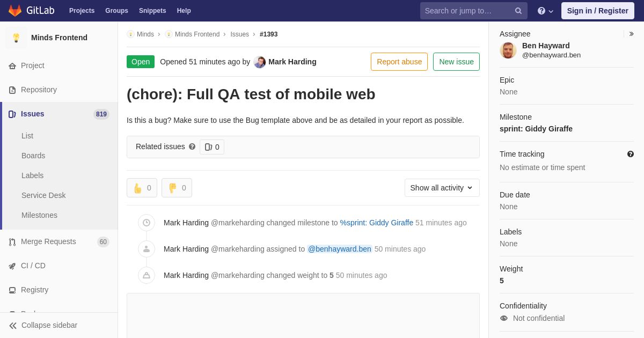Collapse the right sidebar with double chevron
The width and height of the screenshot is (644, 338).
pyautogui.click(x=631, y=34)
